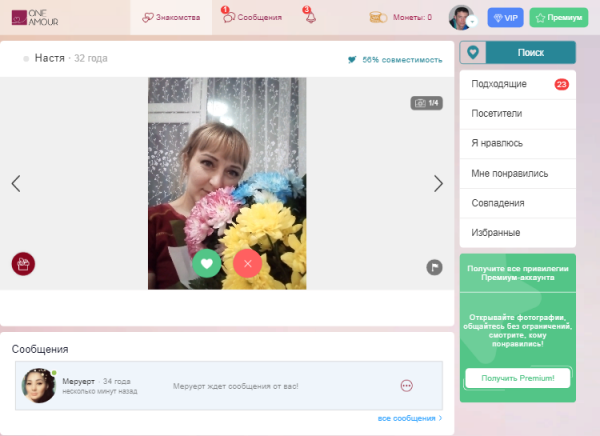The width and height of the screenshot is (600, 436).
Task: Click the One Amour logo
Action: click(30, 17)
